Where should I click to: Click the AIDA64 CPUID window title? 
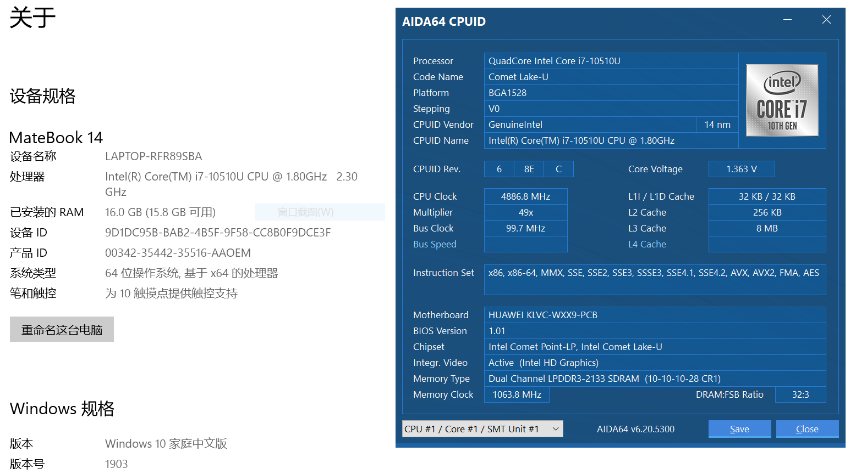[443, 22]
